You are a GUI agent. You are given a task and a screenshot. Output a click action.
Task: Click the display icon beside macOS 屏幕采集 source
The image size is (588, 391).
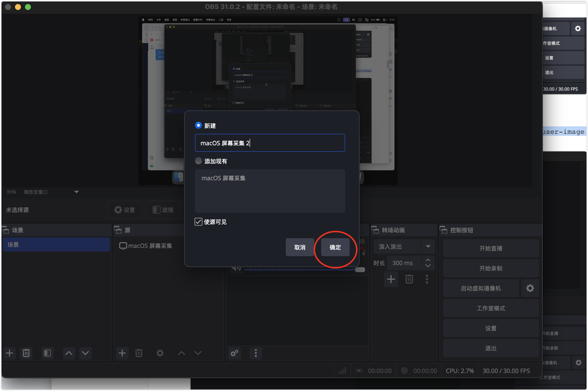point(123,246)
